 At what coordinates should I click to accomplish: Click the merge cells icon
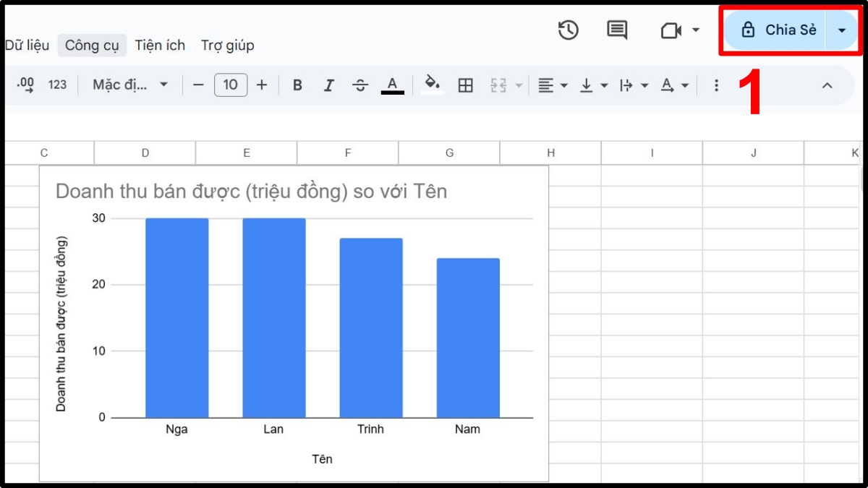498,85
